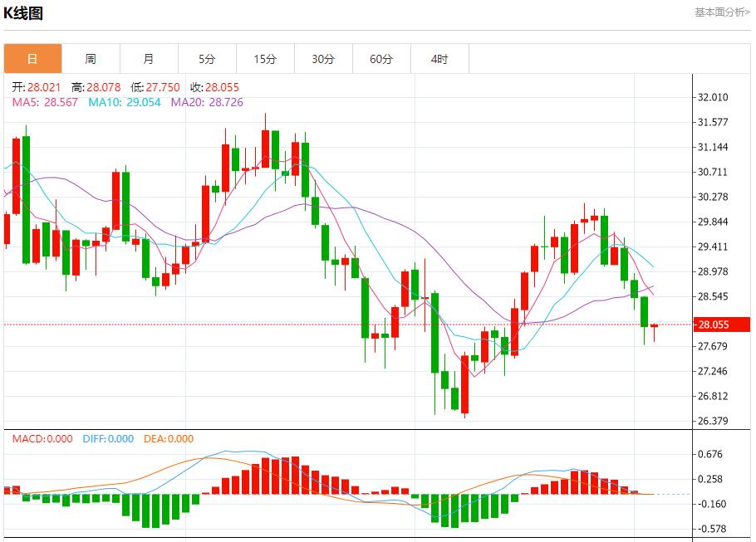Choose the 15分 interval tab
Screen dimensions: 756x542
[x=265, y=59]
